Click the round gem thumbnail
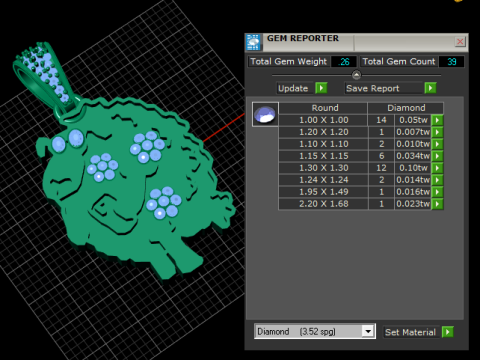Screen dimensions: 480x360 click(x=265, y=114)
